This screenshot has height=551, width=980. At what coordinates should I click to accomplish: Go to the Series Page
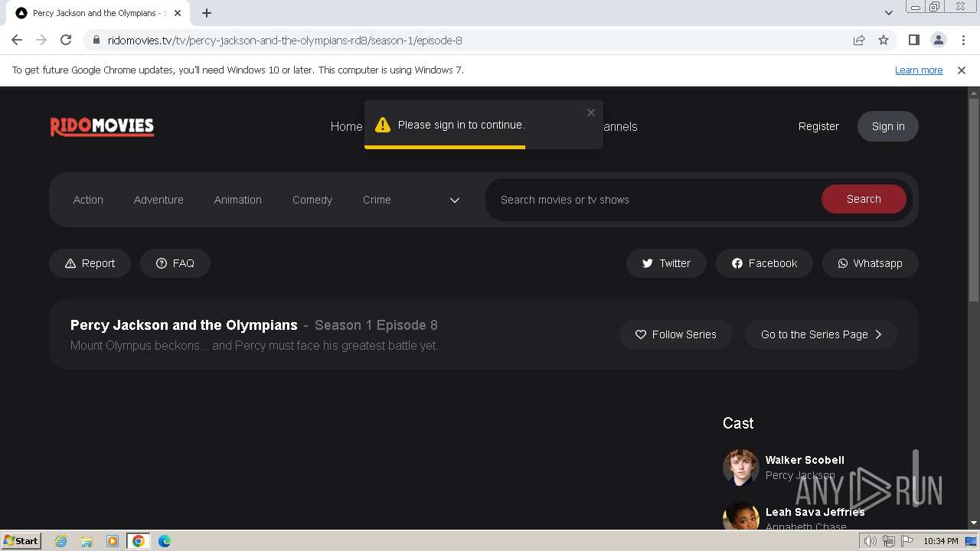[821, 334]
